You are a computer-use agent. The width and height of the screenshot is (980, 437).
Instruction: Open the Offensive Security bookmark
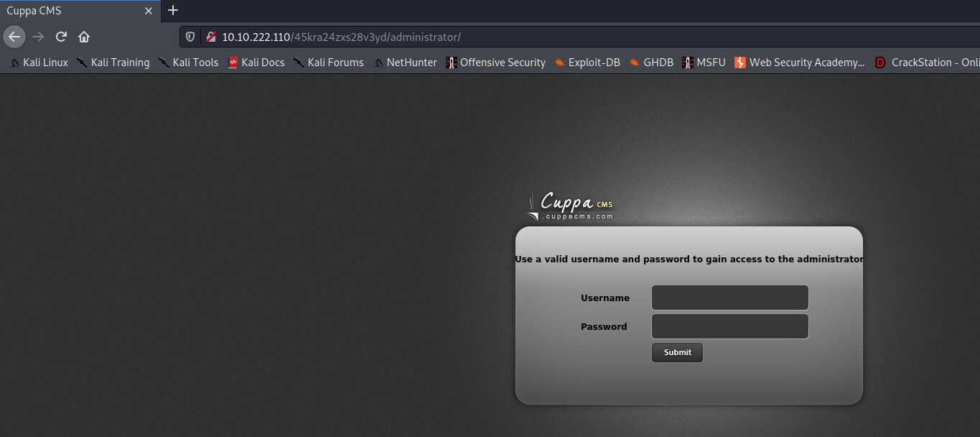[495, 63]
